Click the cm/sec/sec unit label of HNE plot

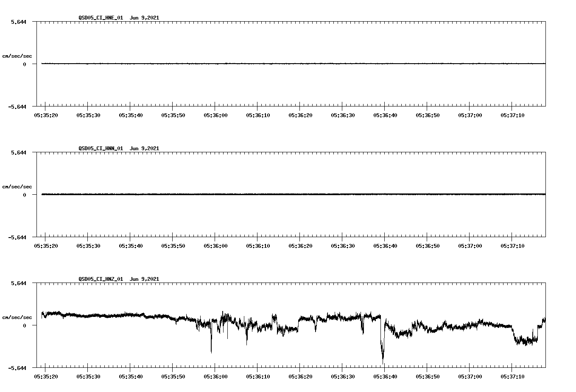[x=17, y=56]
